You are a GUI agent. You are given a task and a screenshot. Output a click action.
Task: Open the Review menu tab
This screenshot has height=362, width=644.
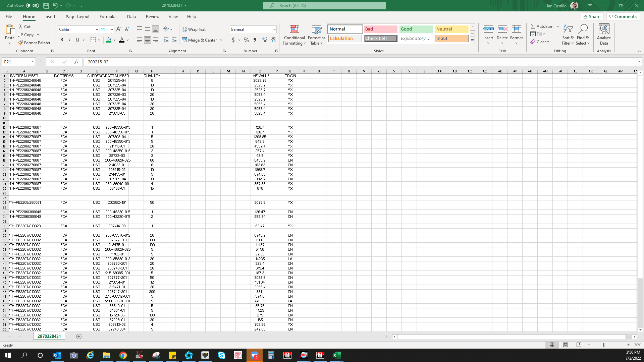pos(152,16)
